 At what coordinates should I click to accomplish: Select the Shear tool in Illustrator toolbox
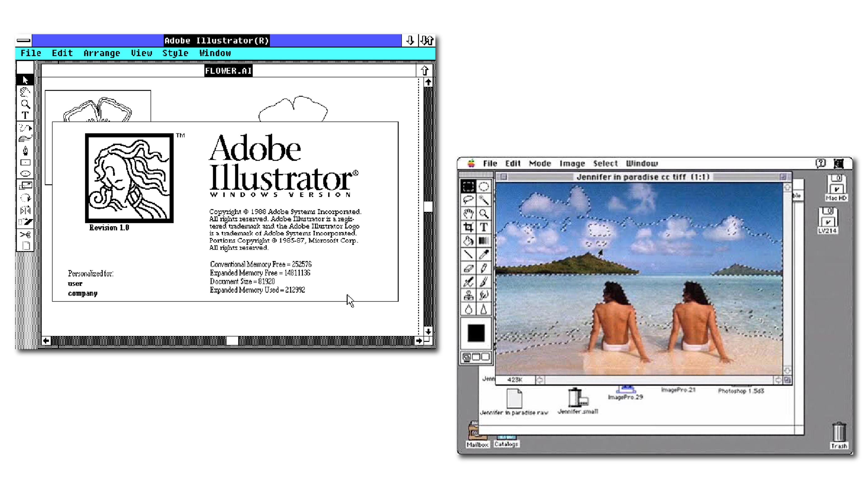[x=25, y=222]
